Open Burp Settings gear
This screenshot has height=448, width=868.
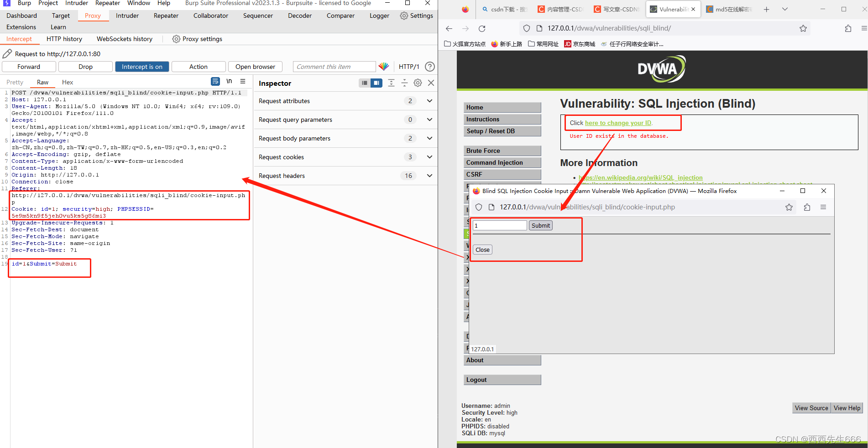[416, 16]
